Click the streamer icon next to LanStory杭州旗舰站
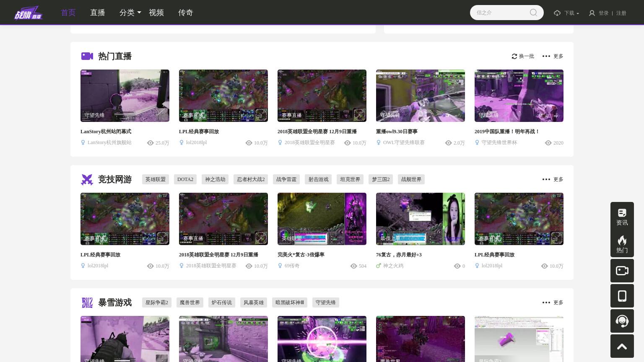The image size is (644, 362). 83,142
